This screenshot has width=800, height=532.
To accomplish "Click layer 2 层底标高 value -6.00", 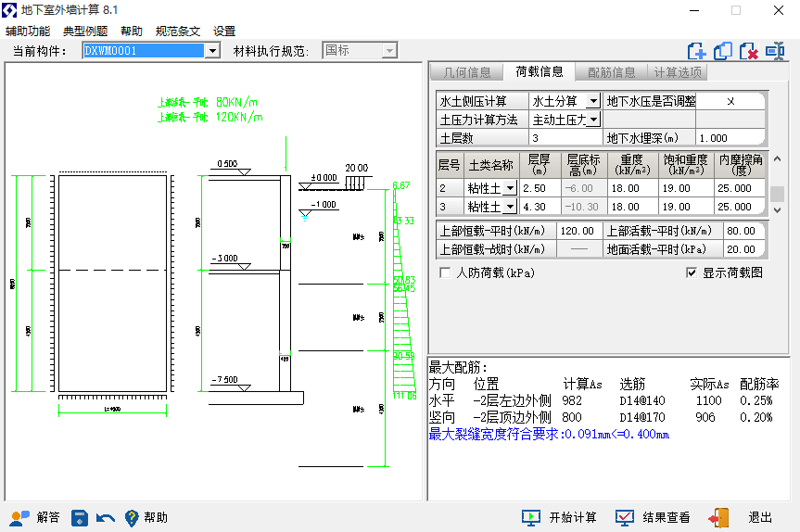I will point(584,188).
